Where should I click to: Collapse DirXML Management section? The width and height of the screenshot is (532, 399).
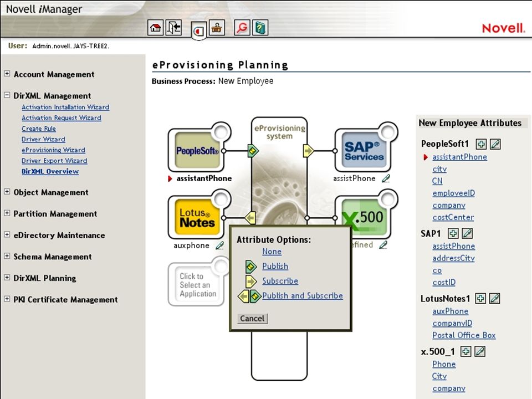coord(7,95)
